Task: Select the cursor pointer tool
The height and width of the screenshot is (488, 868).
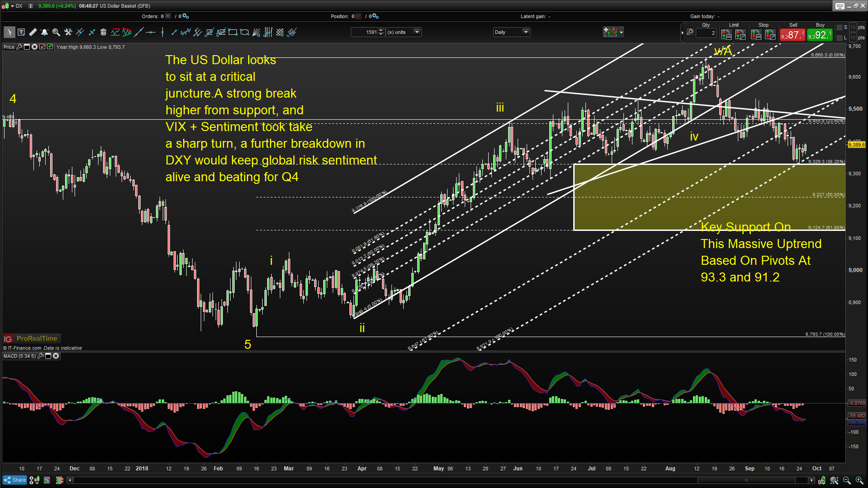Action: [9, 32]
